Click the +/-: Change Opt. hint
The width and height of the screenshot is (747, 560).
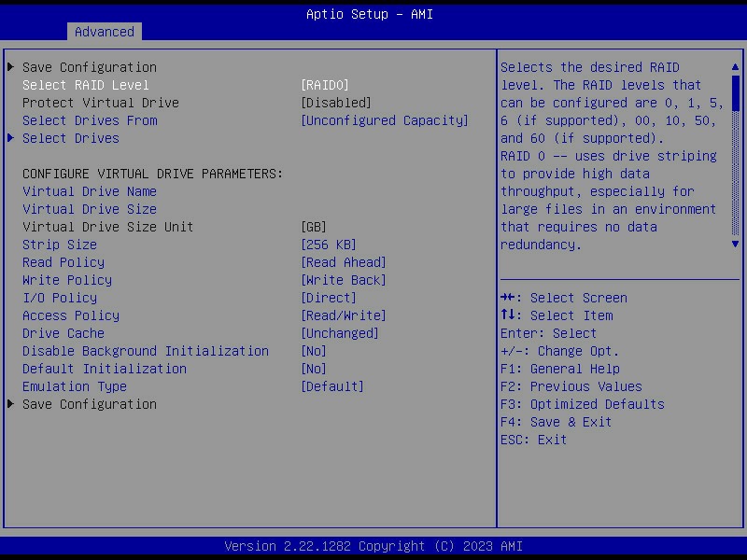[x=559, y=351]
